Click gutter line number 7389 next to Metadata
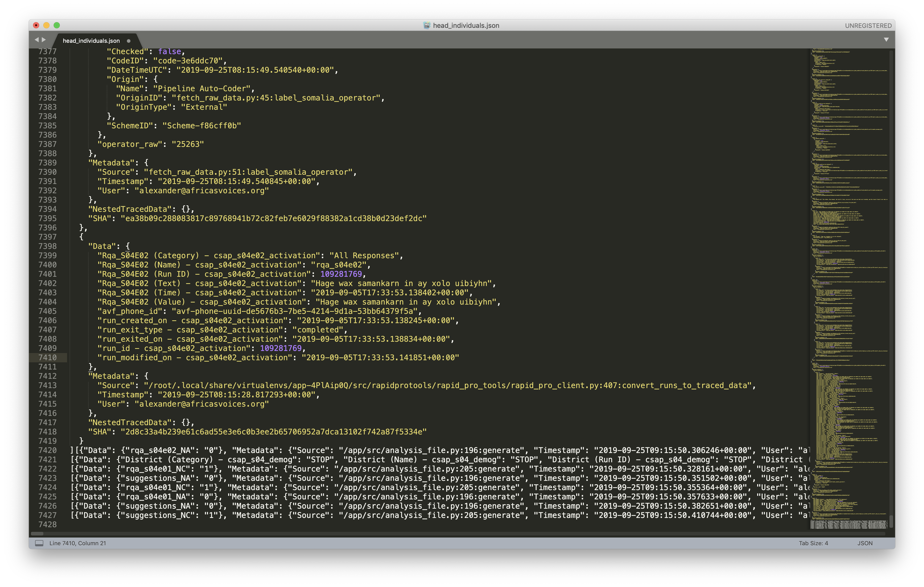This screenshot has width=924, height=587. click(x=47, y=163)
